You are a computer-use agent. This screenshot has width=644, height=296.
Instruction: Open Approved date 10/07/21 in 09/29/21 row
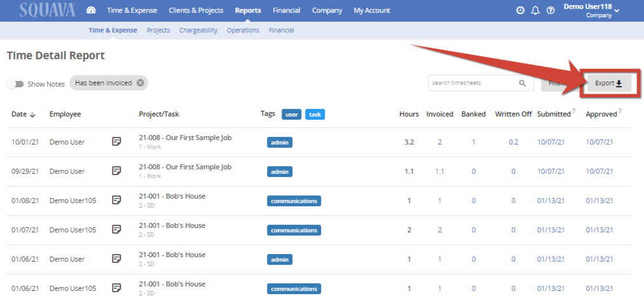pos(599,171)
